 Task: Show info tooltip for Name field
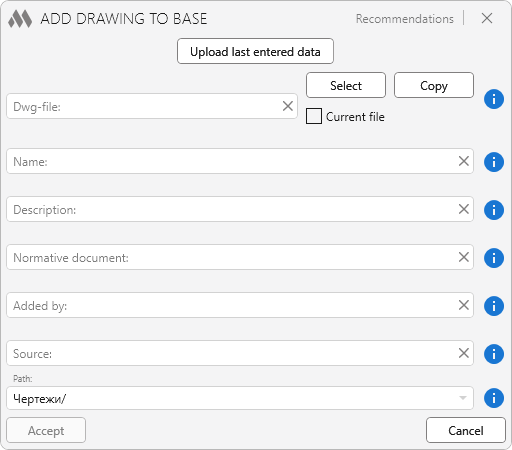coord(494,162)
